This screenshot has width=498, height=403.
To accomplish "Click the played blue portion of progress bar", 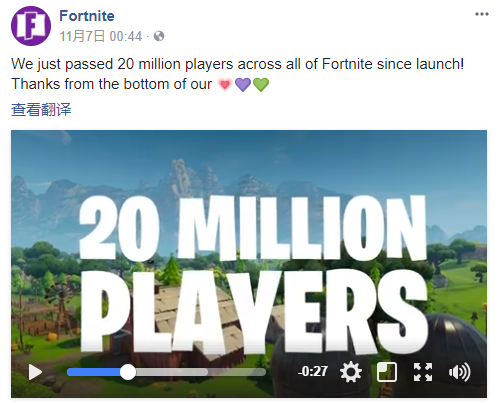I will click(93, 372).
